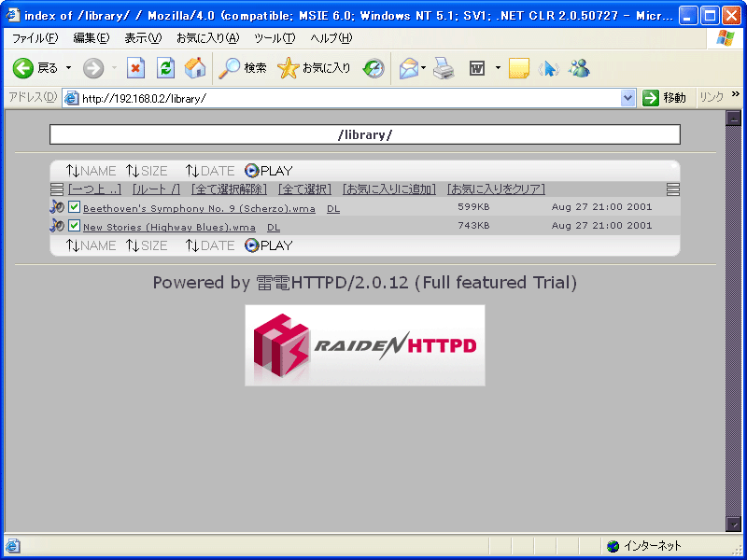This screenshot has height=560, width=747.
Task: Open the Back button history dropdown arrow
Action: pos(68,68)
